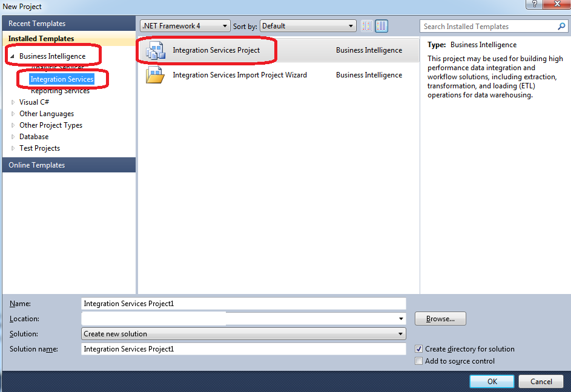
Task: Select Analysis Services in the tree
Action: [58, 67]
